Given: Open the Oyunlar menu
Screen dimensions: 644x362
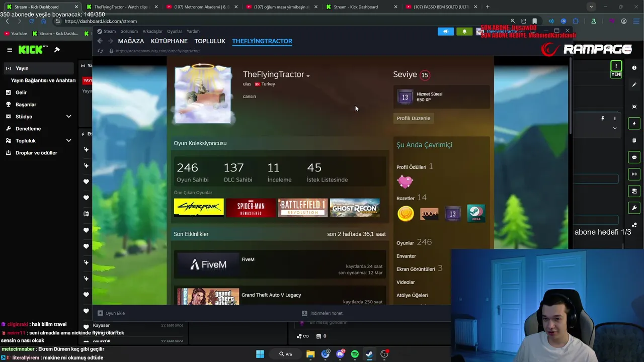Looking at the screenshot, I should click(x=175, y=31).
